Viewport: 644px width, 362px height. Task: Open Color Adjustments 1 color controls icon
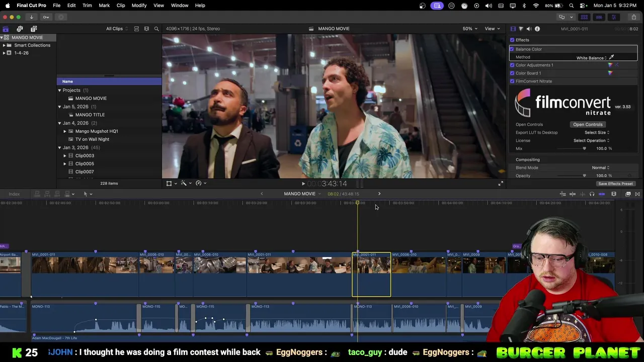[x=610, y=65]
